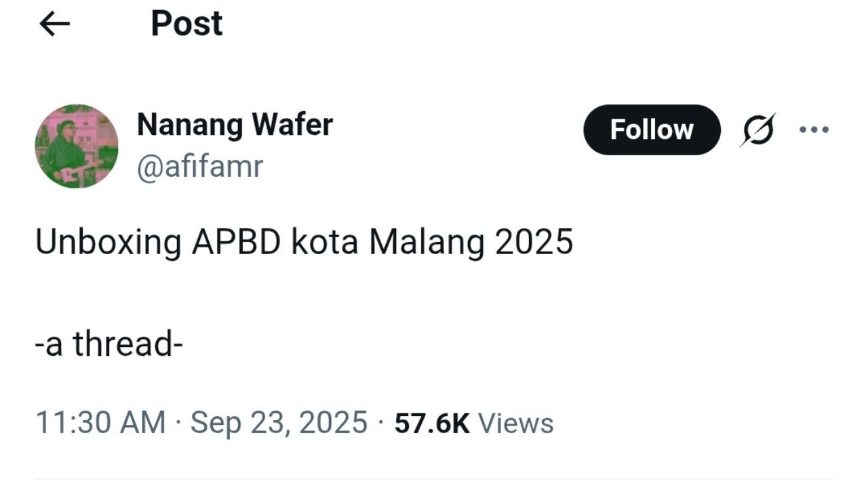The height and width of the screenshot is (488, 868).
Task: Click the Nanang Wafer display name
Action: click(x=235, y=124)
